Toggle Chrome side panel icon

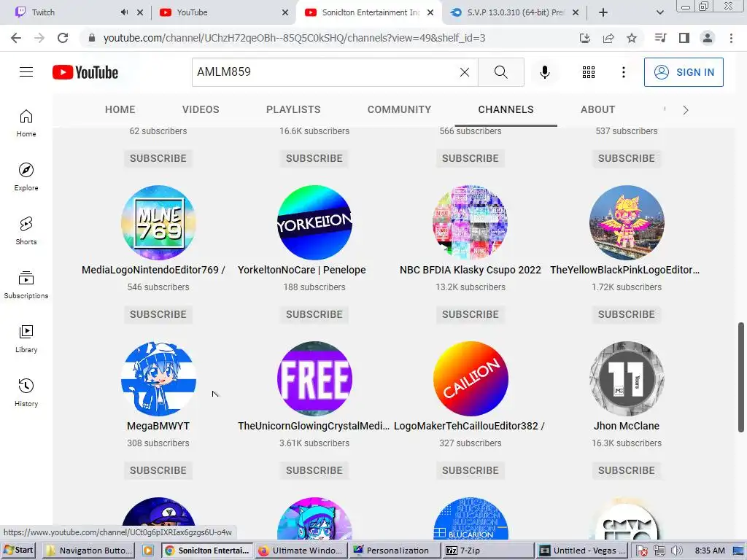point(684,38)
